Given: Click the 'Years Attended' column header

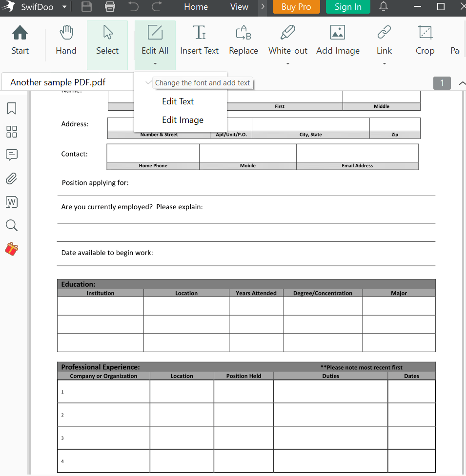Looking at the screenshot, I should (x=256, y=293).
